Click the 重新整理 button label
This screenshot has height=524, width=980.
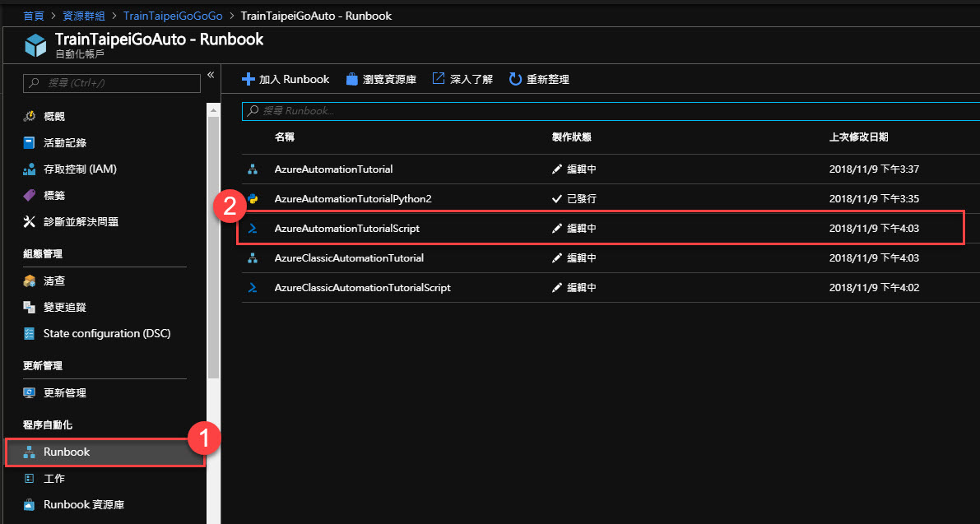(x=547, y=79)
